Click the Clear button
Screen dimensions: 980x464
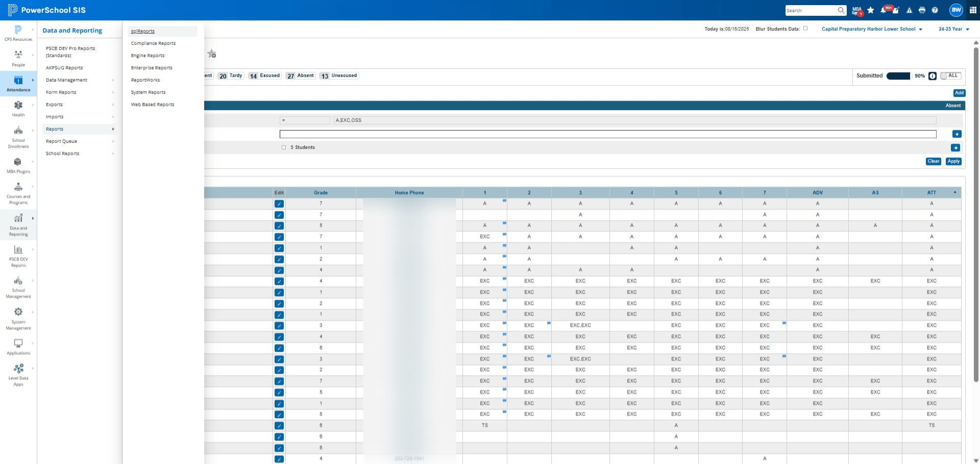coord(933,161)
